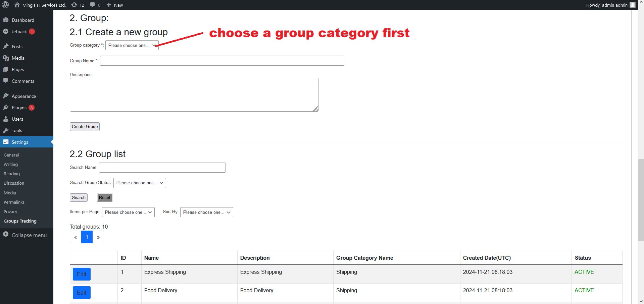Open the updates icon showing 12

(x=74, y=5)
